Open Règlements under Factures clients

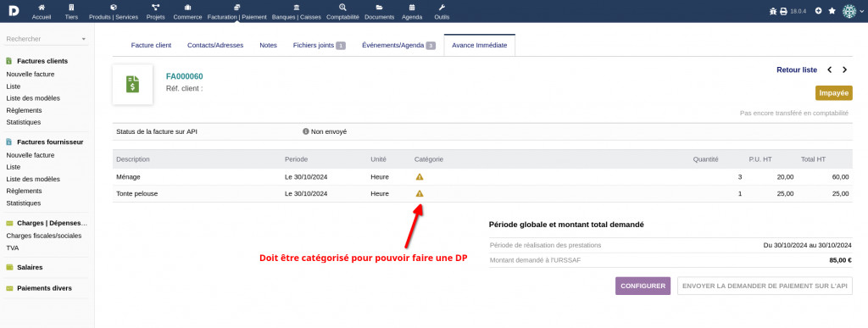click(24, 111)
